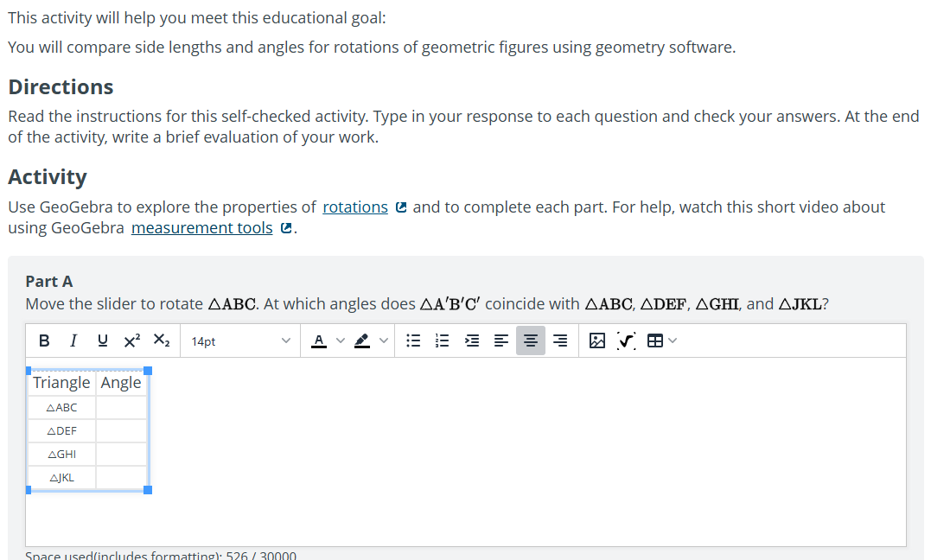Apply italic formatting
This screenshot has width=931, height=560.
73,340
